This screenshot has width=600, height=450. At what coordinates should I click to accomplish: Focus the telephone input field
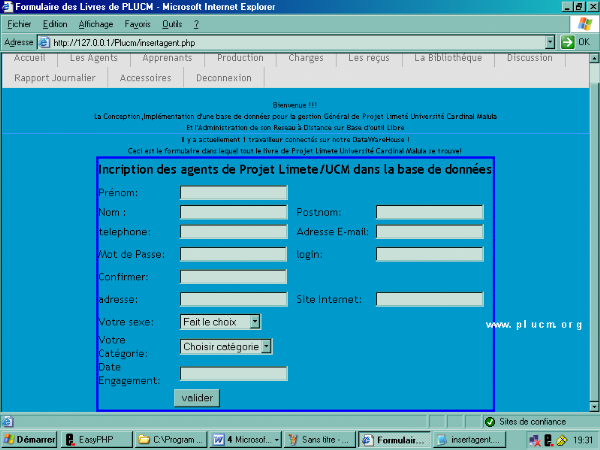(233, 232)
